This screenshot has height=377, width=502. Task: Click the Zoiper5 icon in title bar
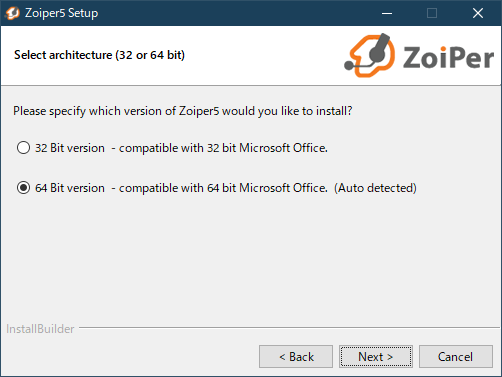click(x=12, y=13)
